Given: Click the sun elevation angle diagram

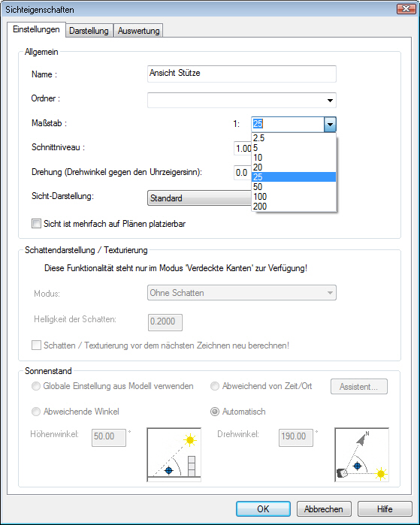Looking at the screenshot, I should (x=174, y=454).
